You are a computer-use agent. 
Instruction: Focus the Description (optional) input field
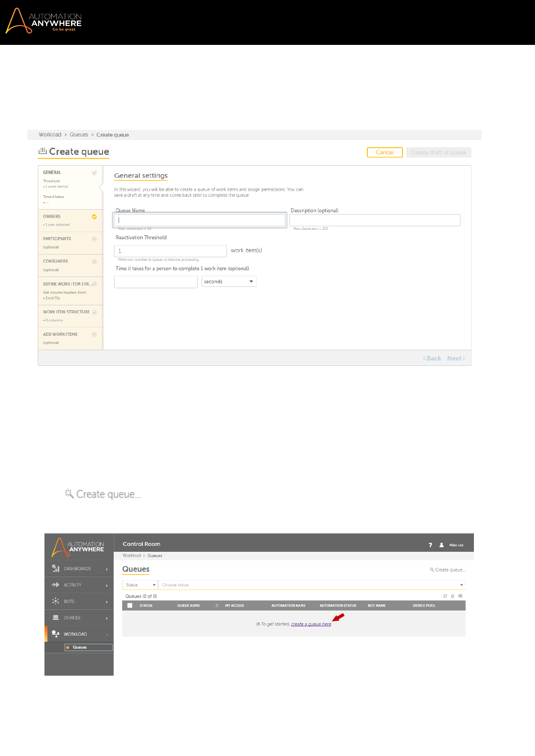(x=375, y=220)
